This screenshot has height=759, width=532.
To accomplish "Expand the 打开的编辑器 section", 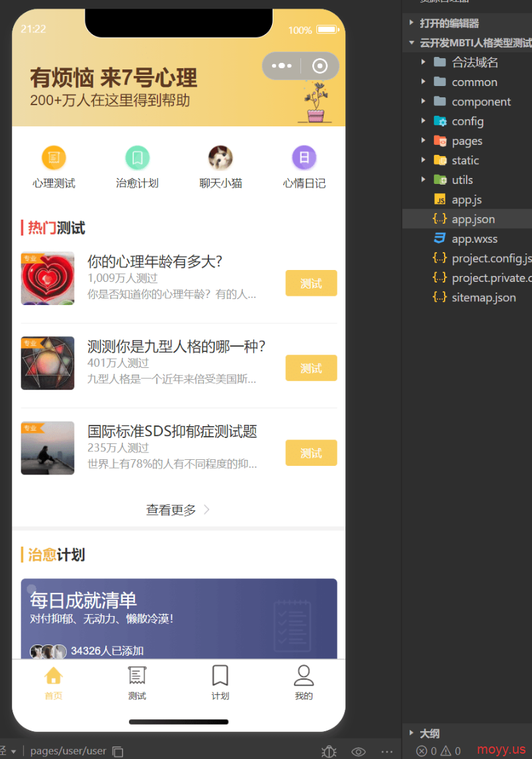I will (411, 22).
